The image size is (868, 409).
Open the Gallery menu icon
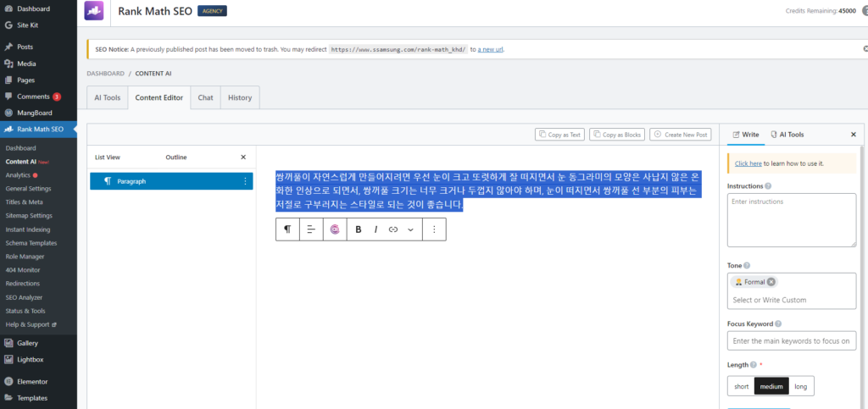(x=8, y=343)
